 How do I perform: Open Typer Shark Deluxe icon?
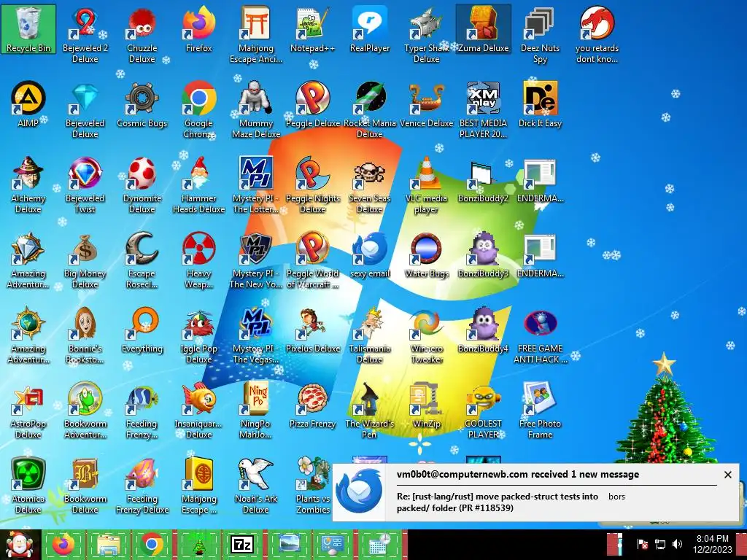(x=426, y=36)
